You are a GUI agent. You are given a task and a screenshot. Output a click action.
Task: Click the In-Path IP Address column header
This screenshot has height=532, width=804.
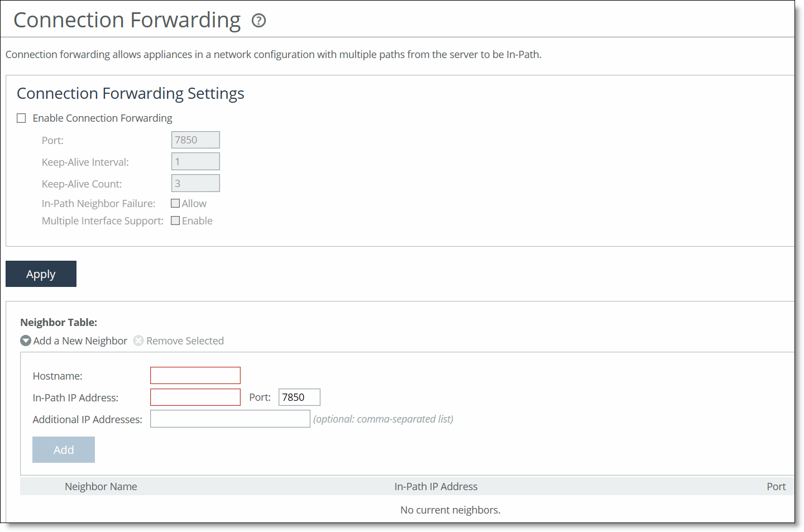pos(436,486)
